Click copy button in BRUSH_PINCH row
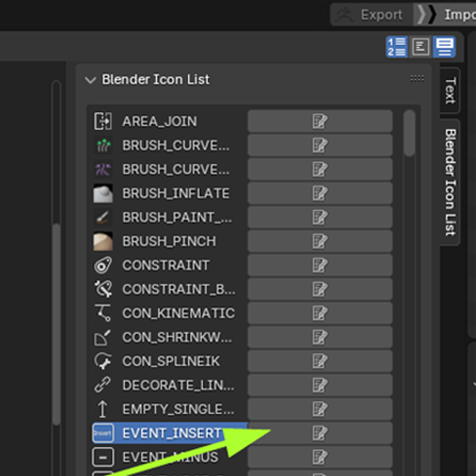Screen dimensions: 476x476 320,241
